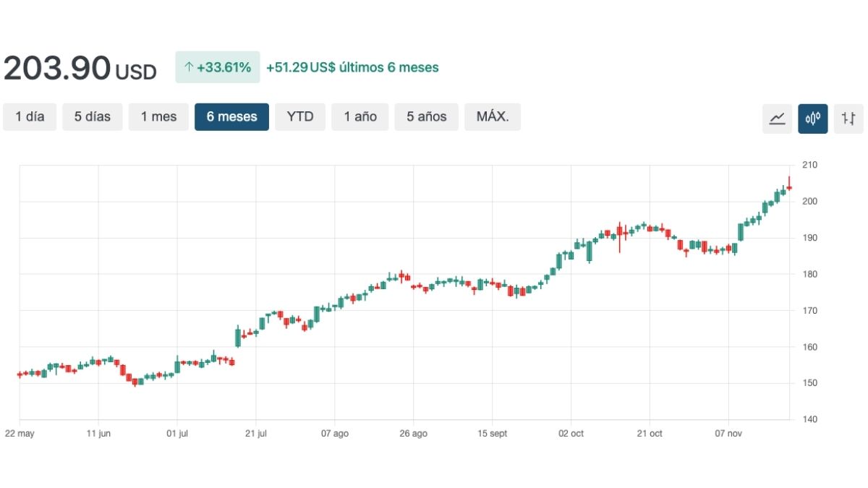Viewport: 868px width, 488px height.
Task: Click the "+51.29 US$ últimos 6 meses" text
Action: 350,67
